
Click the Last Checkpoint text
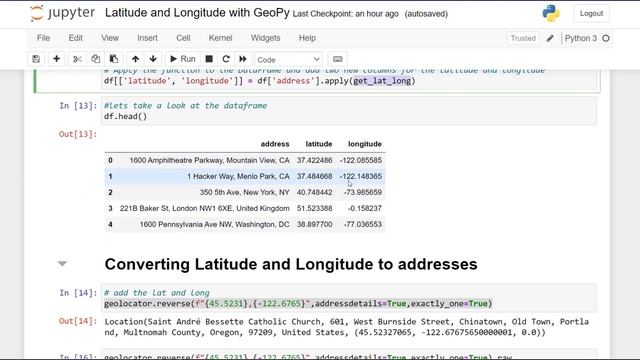(345, 14)
